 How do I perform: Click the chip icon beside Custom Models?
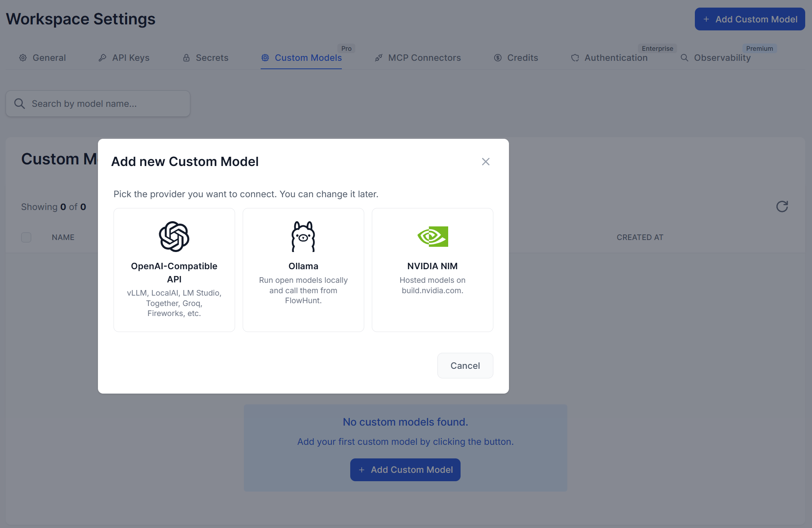[x=265, y=58]
